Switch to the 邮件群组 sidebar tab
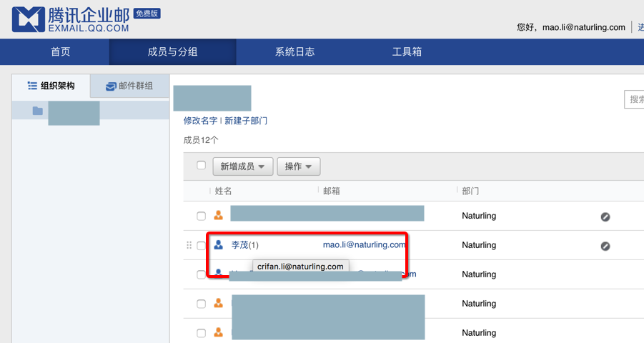644x343 pixels. pos(129,86)
